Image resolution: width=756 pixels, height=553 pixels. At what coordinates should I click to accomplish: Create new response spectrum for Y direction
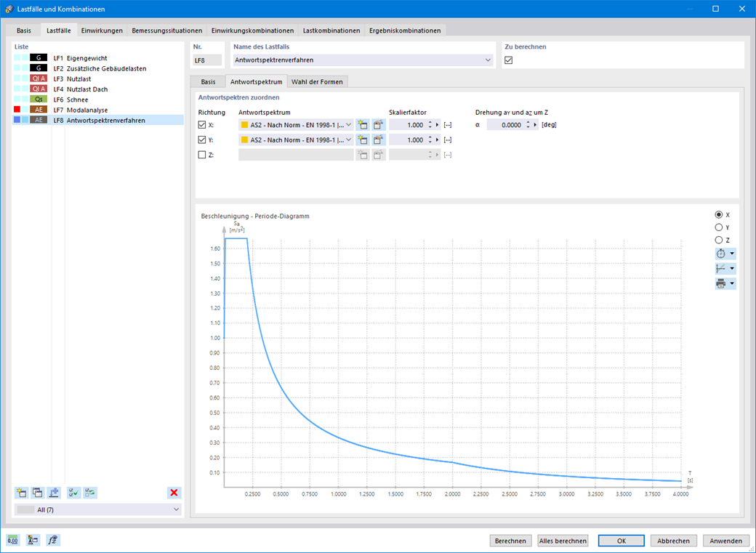tap(363, 140)
